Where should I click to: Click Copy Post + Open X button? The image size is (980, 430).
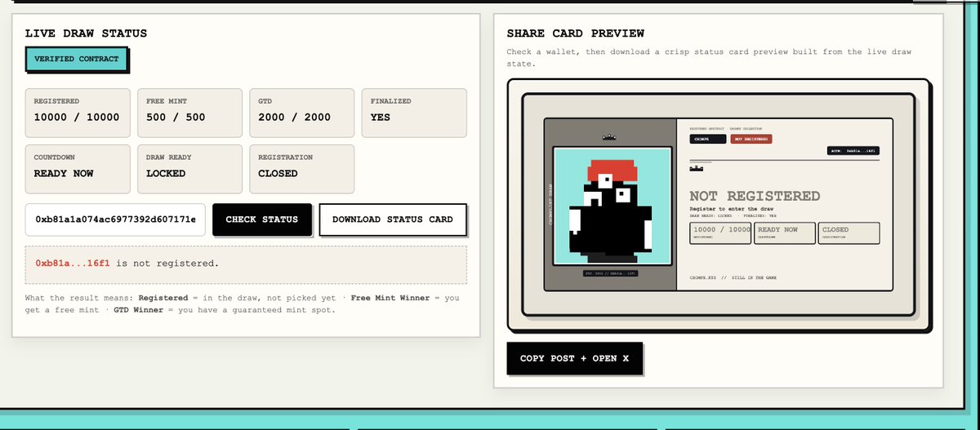575,358
